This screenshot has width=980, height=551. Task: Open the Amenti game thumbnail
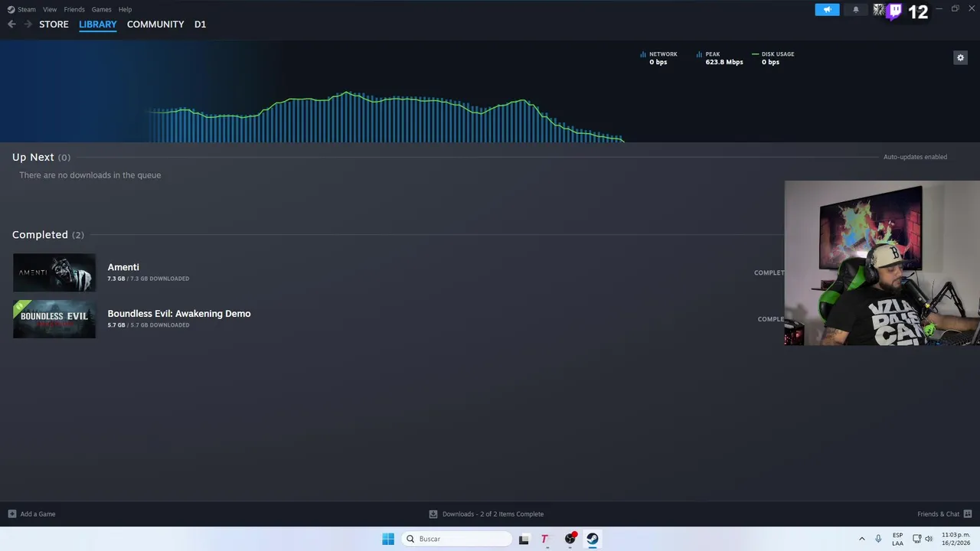(x=54, y=272)
